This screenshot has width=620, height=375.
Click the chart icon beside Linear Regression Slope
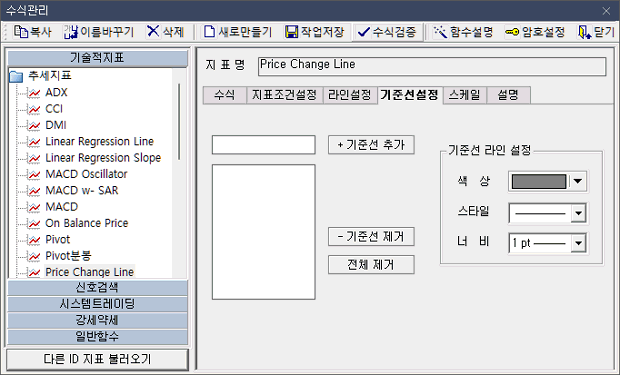(34, 158)
